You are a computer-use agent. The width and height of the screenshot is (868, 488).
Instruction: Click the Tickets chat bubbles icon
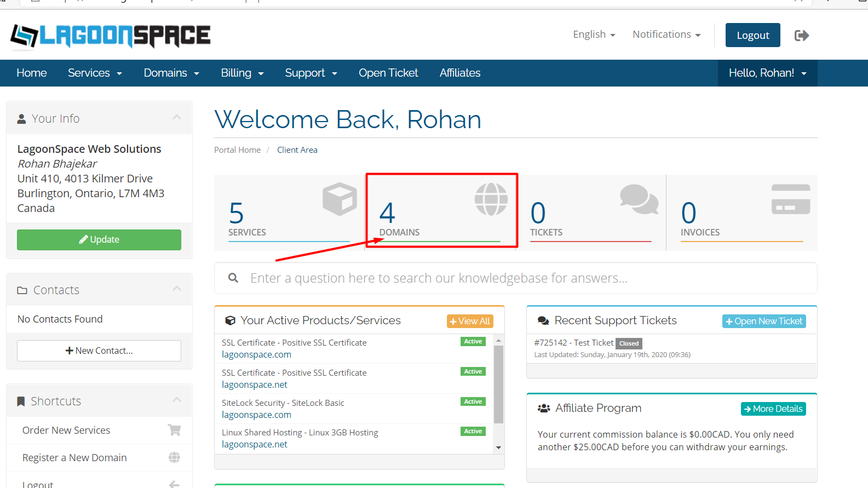pyautogui.click(x=639, y=199)
